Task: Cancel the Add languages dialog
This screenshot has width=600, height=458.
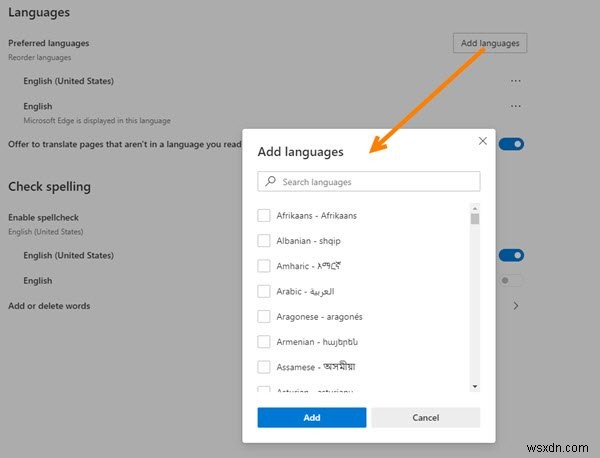Action: [425, 417]
